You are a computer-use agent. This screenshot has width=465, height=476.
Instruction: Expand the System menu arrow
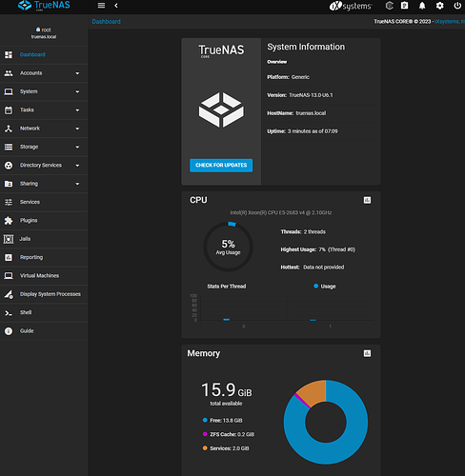pyautogui.click(x=77, y=91)
